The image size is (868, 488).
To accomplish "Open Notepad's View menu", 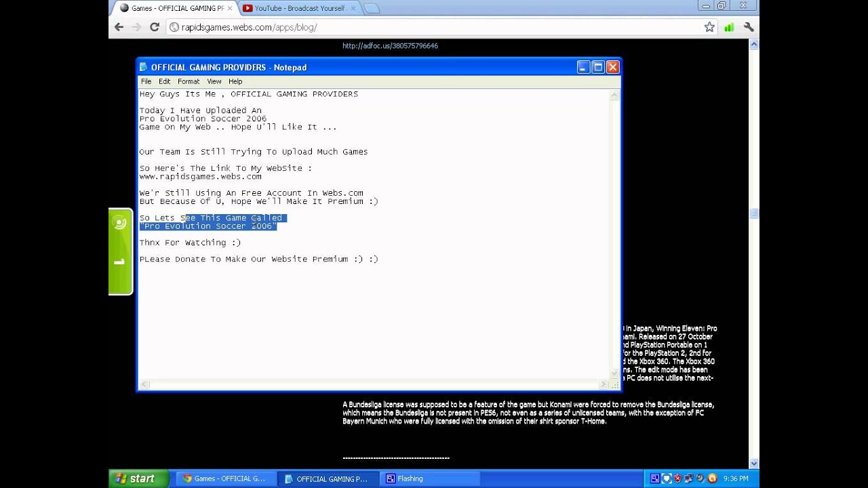I will [214, 81].
